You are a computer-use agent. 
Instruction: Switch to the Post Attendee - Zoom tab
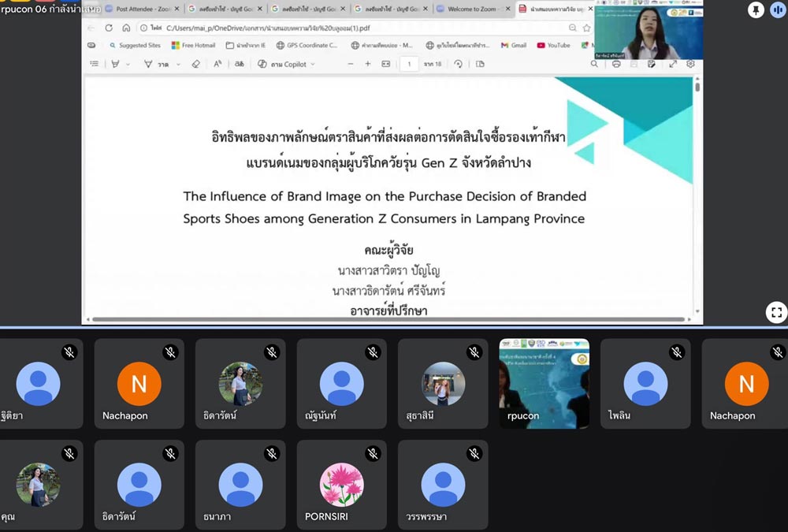(x=142, y=9)
